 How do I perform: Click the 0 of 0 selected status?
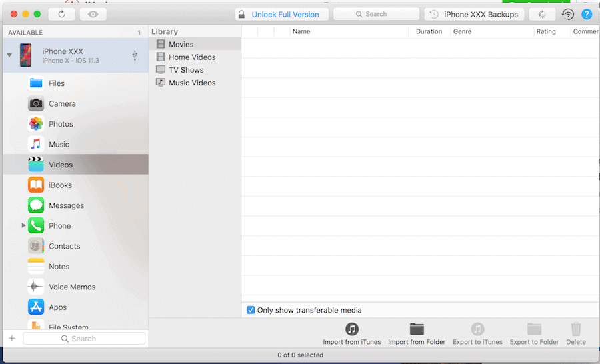[301, 355]
